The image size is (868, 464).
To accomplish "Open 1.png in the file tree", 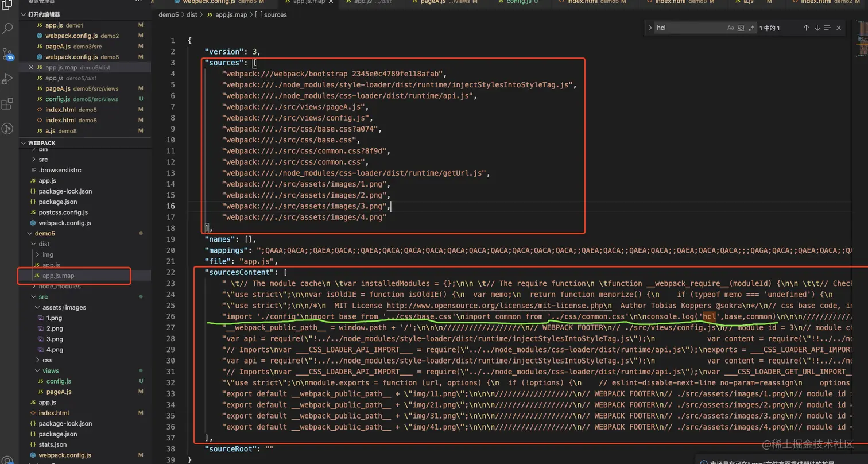I will (85, 318).
